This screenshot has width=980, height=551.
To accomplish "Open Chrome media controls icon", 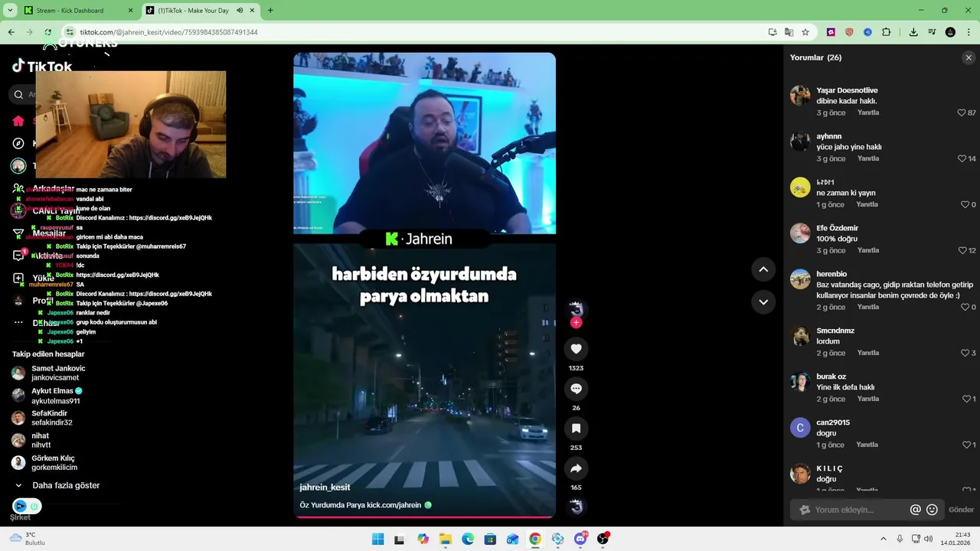I will pyautogui.click(x=932, y=32).
